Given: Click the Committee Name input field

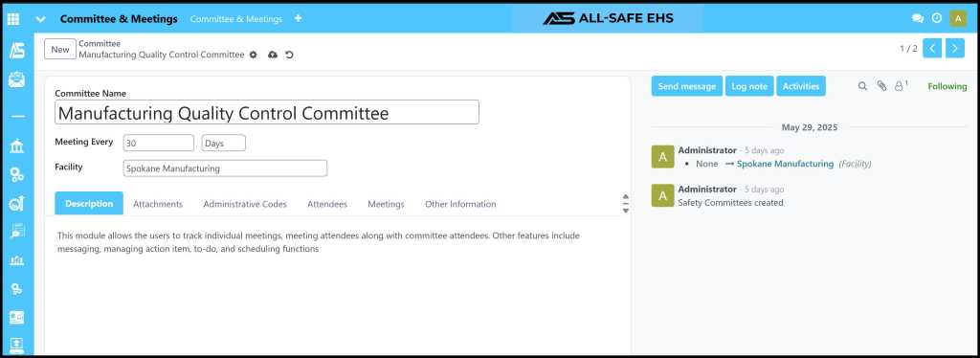Looking at the screenshot, I should [267, 112].
